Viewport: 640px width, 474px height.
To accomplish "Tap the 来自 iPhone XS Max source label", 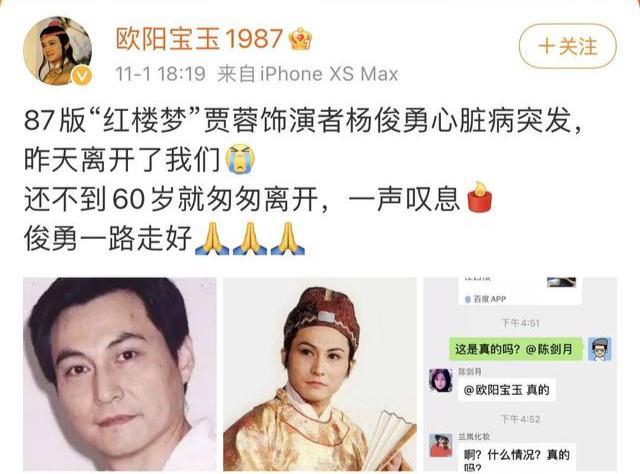I will click(x=308, y=74).
